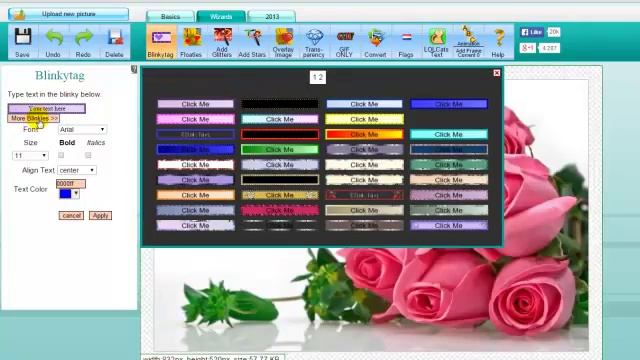Image resolution: width=640 pixels, height=360 pixels.
Task: Choose the black blinky with red border
Action: pyautogui.click(x=280, y=134)
